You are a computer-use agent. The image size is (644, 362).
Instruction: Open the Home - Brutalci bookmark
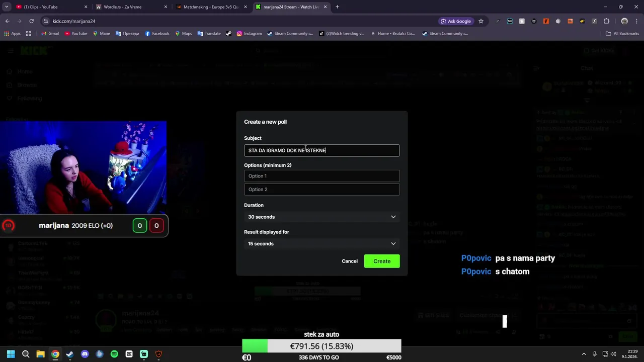[x=393, y=34]
